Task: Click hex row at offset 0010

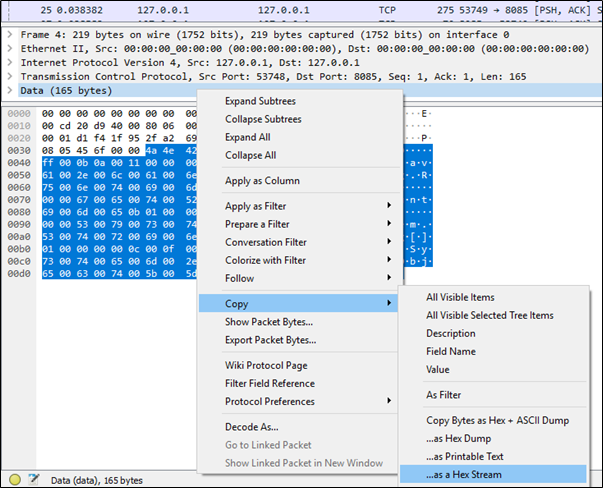Action: click(119, 126)
